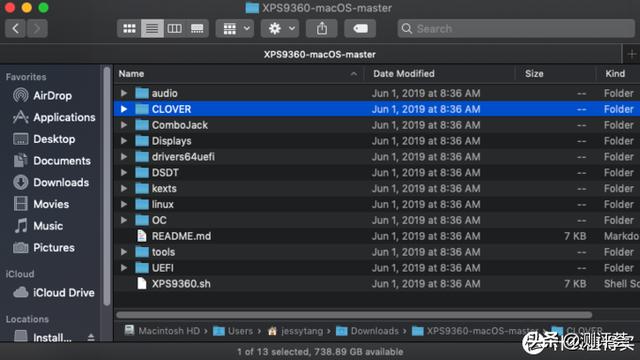Switch to column view in toolbar

tap(175, 29)
